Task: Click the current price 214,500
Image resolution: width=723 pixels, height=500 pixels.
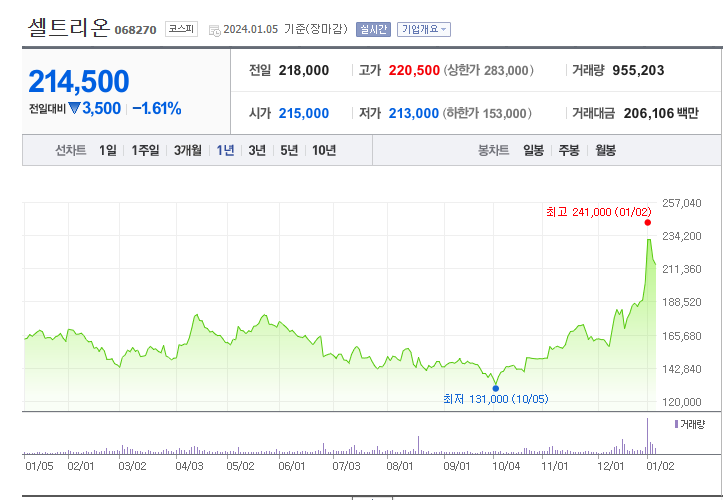Action: point(79,82)
